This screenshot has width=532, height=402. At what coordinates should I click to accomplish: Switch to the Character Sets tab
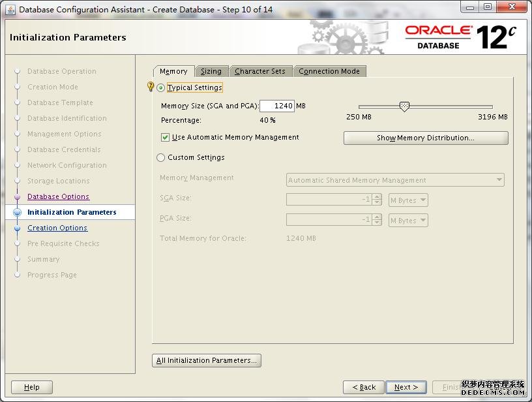[x=260, y=71]
